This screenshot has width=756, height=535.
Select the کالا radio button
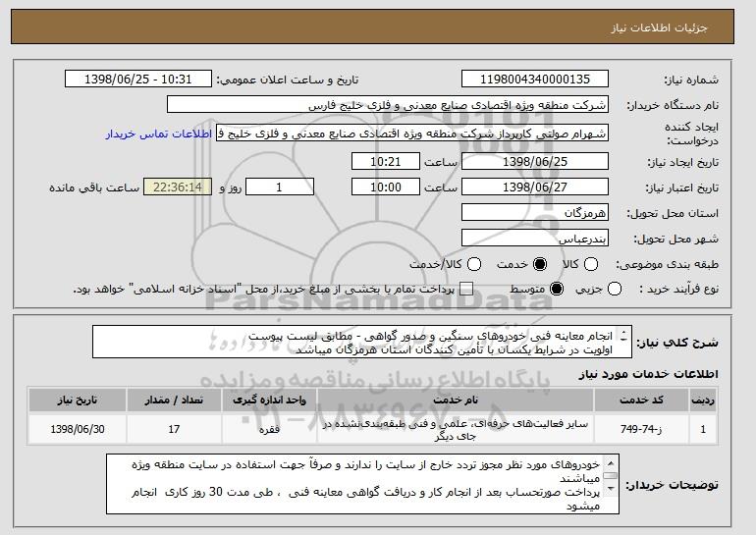coord(591,264)
